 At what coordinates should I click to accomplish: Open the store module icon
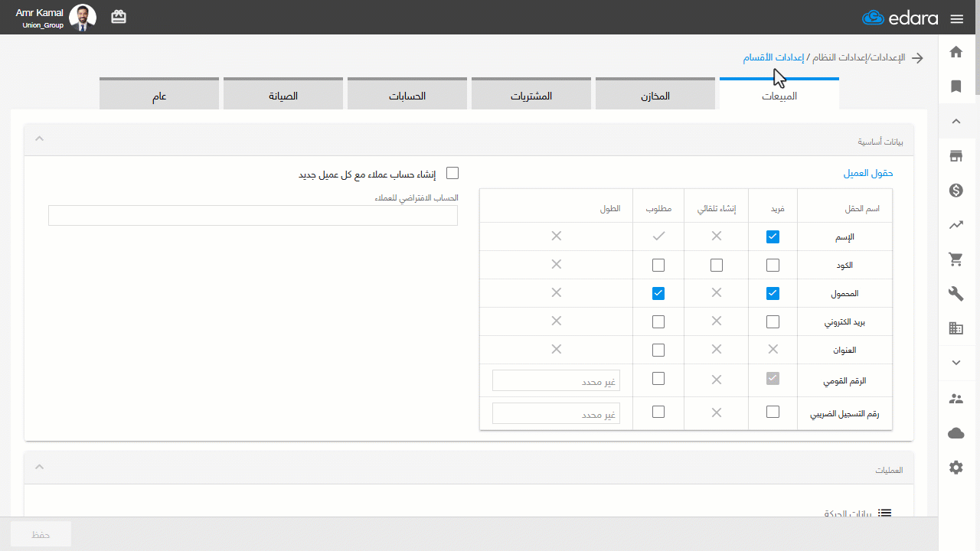955,156
